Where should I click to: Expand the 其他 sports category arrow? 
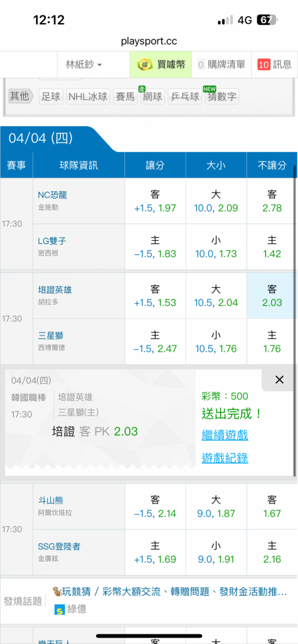(21, 97)
